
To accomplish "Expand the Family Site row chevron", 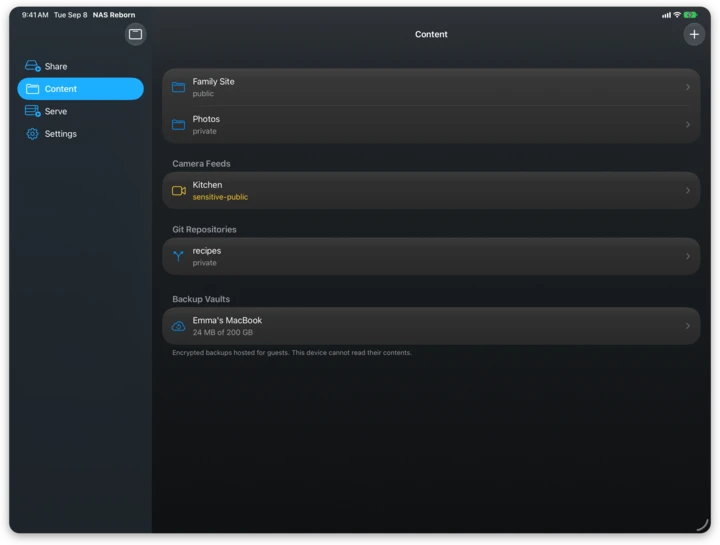I will click(x=687, y=87).
